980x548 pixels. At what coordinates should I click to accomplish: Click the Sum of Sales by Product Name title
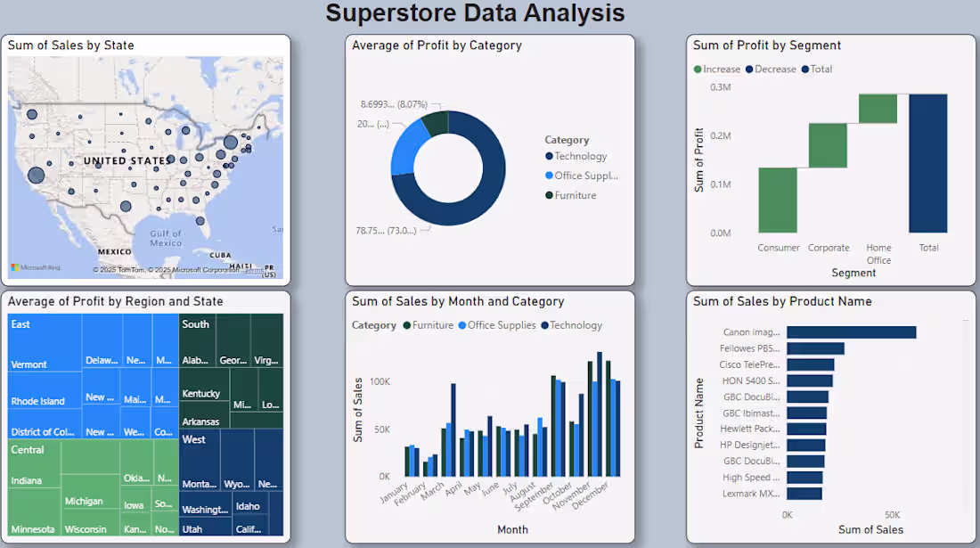[x=782, y=301]
